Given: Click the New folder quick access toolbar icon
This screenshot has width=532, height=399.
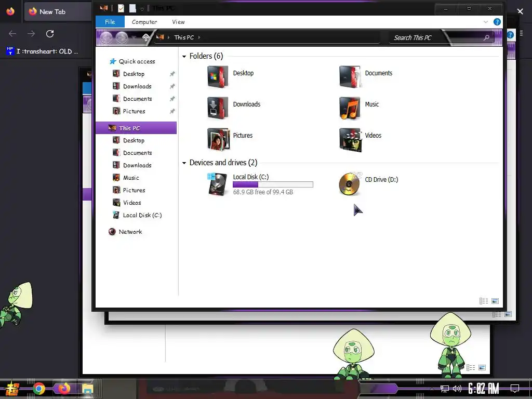Looking at the screenshot, I should (132, 8).
